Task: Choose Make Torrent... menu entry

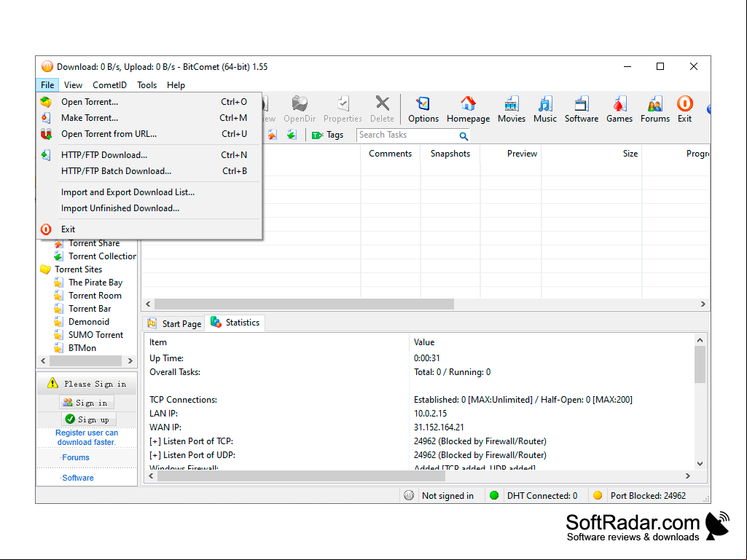Action: click(149, 118)
